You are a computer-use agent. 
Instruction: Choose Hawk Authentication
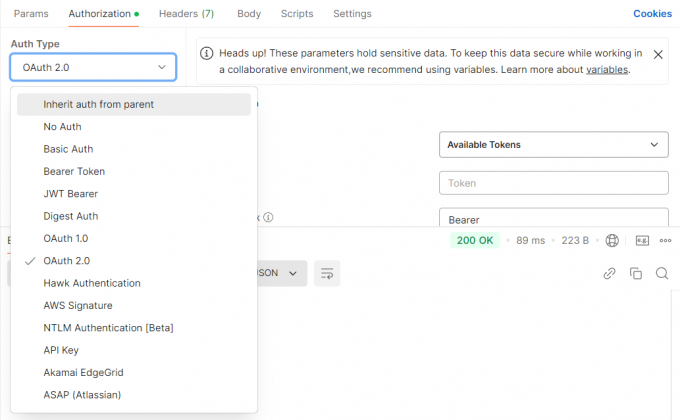(134, 283)
